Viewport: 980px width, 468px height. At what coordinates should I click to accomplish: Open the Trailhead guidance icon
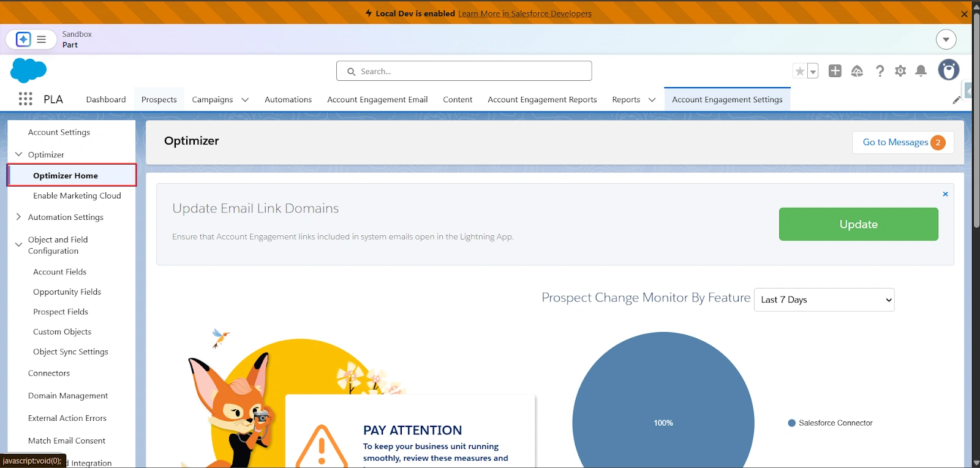(857, 71)
